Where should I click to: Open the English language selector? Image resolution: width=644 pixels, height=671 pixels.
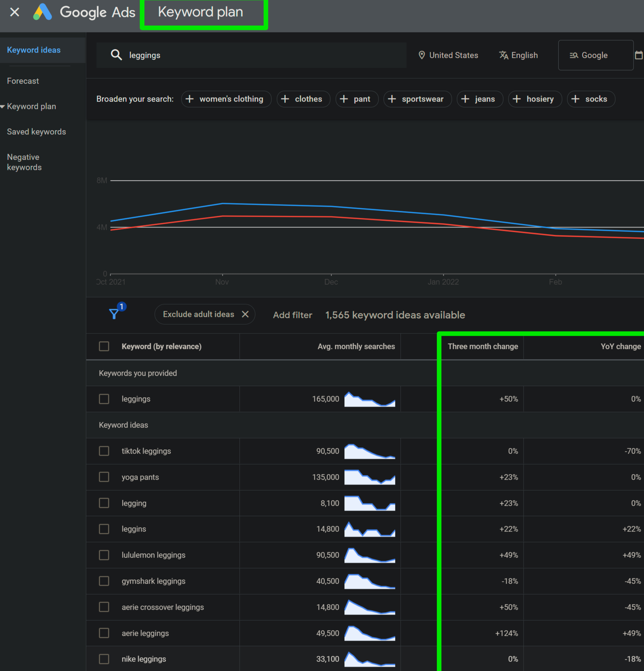519,55
